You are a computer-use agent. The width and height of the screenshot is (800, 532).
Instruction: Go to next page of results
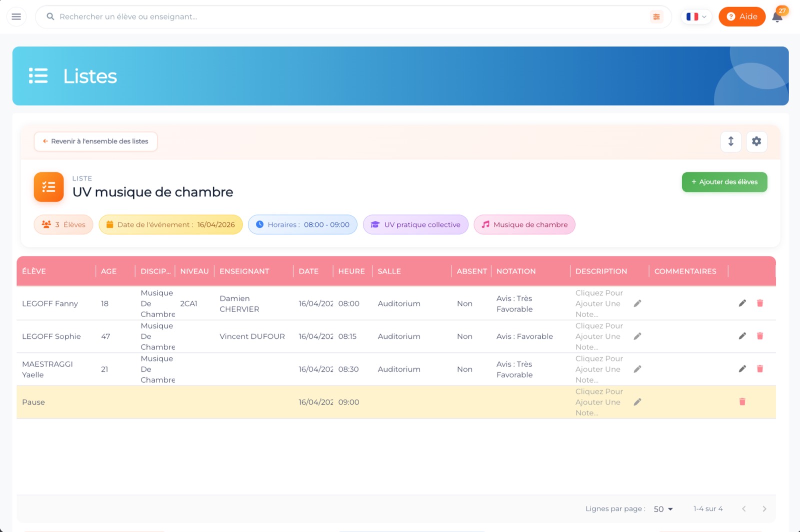[764, 509]
